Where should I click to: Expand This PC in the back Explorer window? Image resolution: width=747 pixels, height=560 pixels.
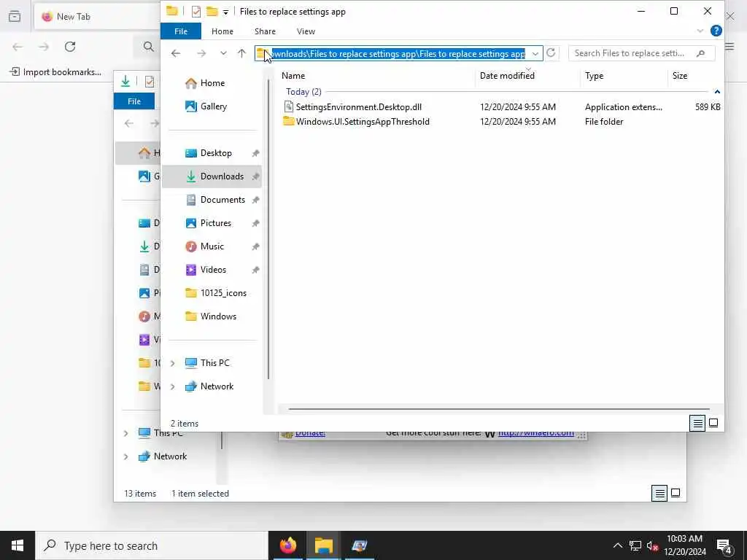click(x=125, y=433)
